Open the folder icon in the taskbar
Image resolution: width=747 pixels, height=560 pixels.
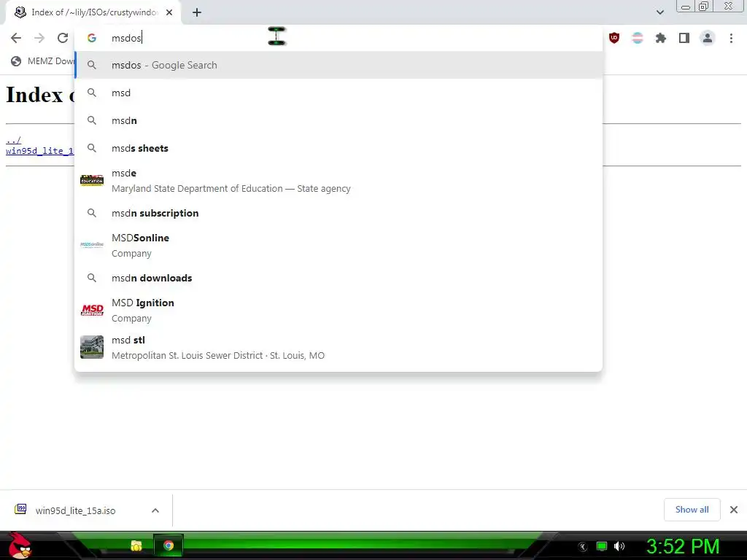tap(136, 545)
